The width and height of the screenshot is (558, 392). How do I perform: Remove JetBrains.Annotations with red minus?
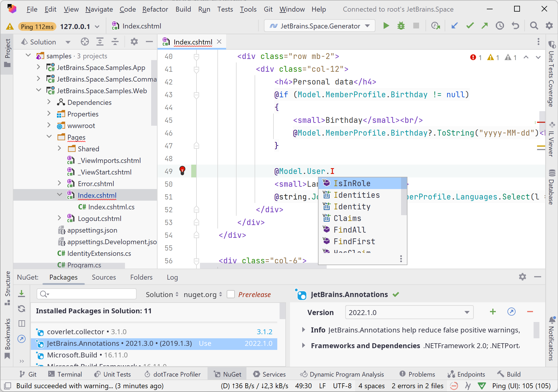coord(530,312)
